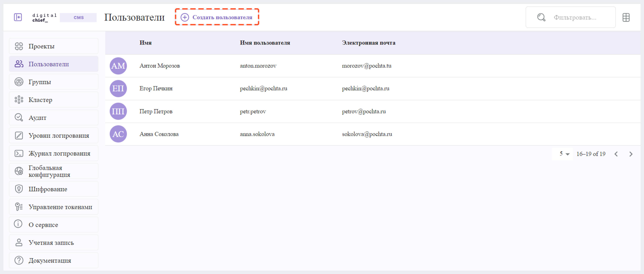Sort by Имя пользователя column header
Image resolution: width=644 pixels, height=274 pixels.
[x=265, y=43]
